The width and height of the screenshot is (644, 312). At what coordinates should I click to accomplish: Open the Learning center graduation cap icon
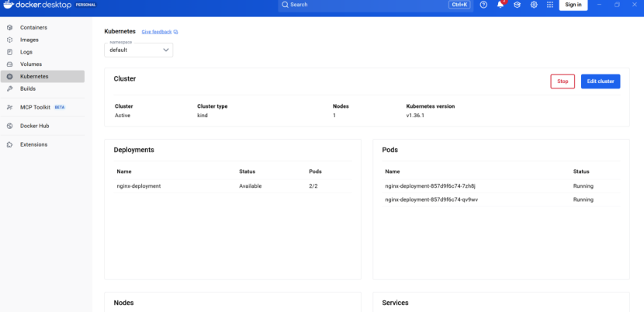pos(517,5)
